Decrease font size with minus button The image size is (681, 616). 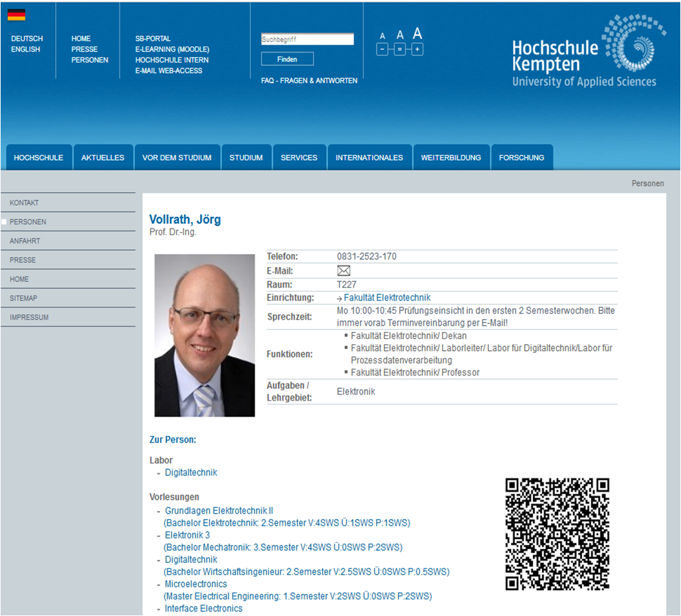click(x=382, y=49)
